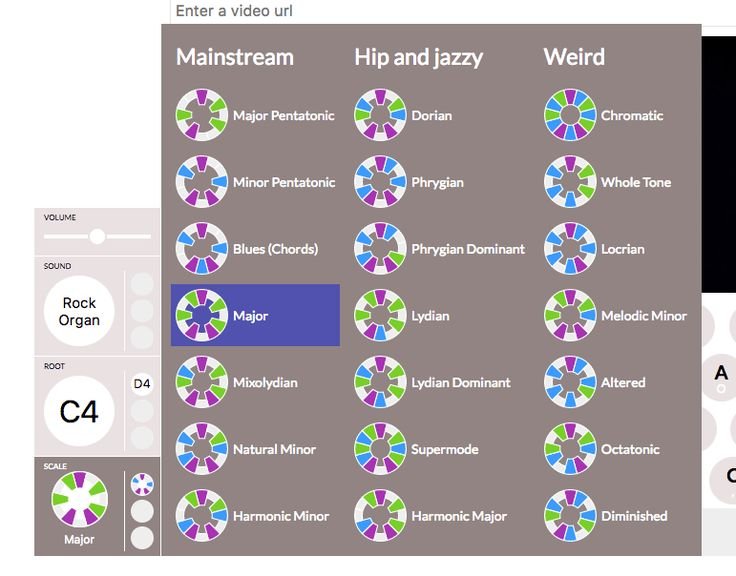The height and width of the screenshot is (576, 736).
Task: Select the Lydian scale wheel icon
Action: pos(380,315)
